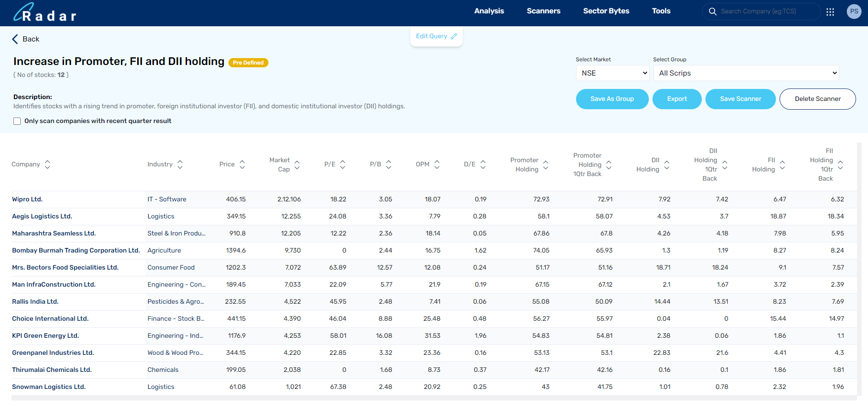Sort by OPM column arrows

(437, 165)
